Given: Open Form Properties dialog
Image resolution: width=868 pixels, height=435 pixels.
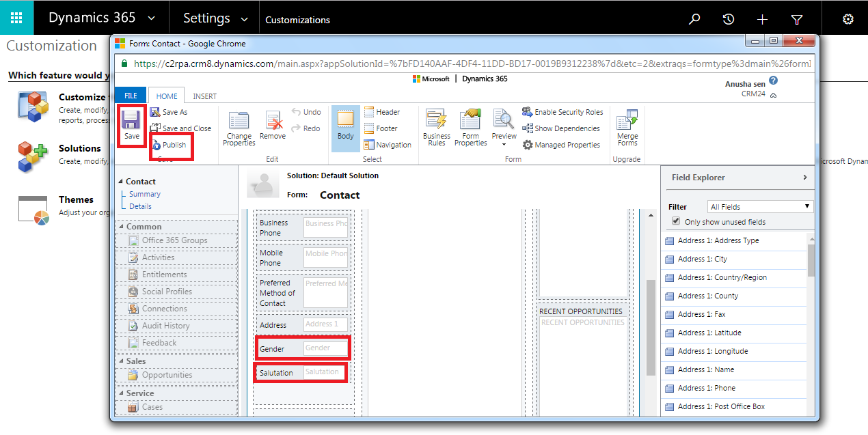Looking at the screenshot, I should 471,128.
